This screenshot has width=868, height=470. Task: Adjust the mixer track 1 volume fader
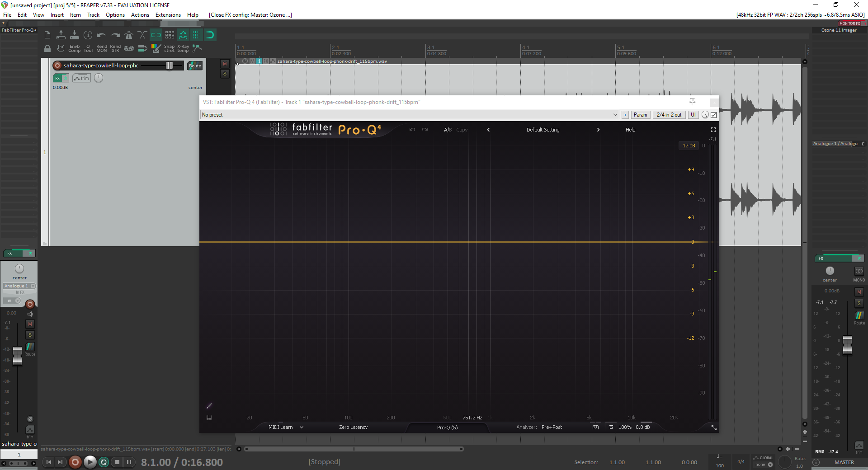click(x=17, y=356)
